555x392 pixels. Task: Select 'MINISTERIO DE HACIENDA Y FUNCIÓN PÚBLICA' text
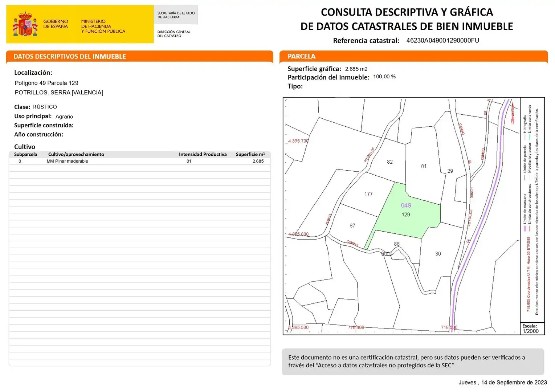point(103,26)
